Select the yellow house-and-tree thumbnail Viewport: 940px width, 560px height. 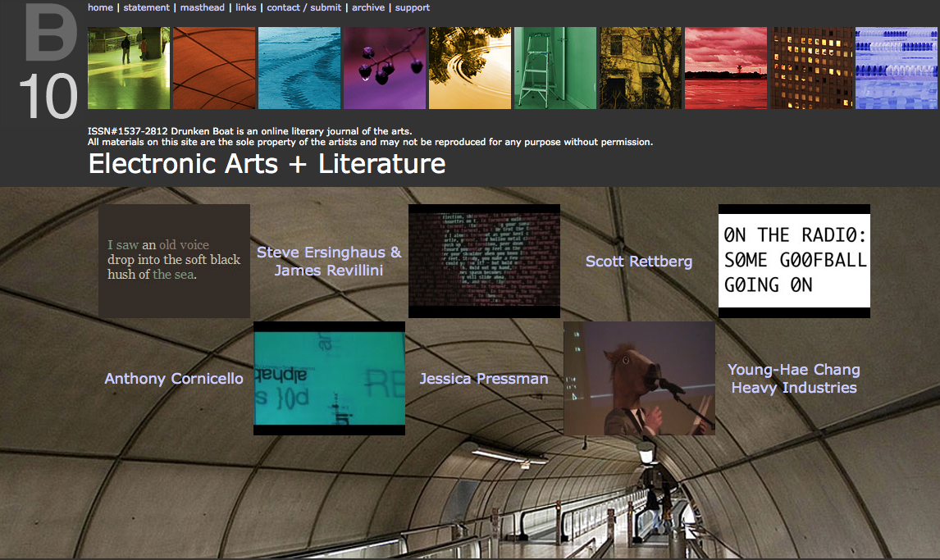641,68
